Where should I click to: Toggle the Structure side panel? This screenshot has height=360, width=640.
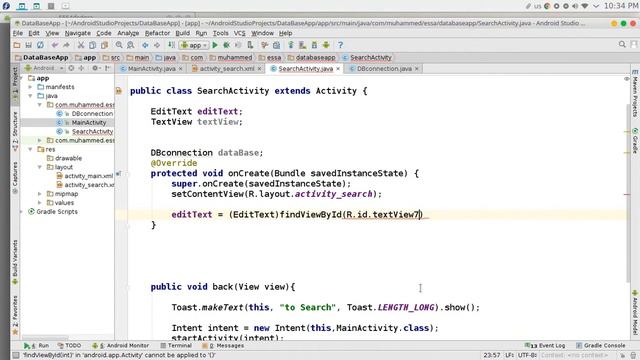15,131
